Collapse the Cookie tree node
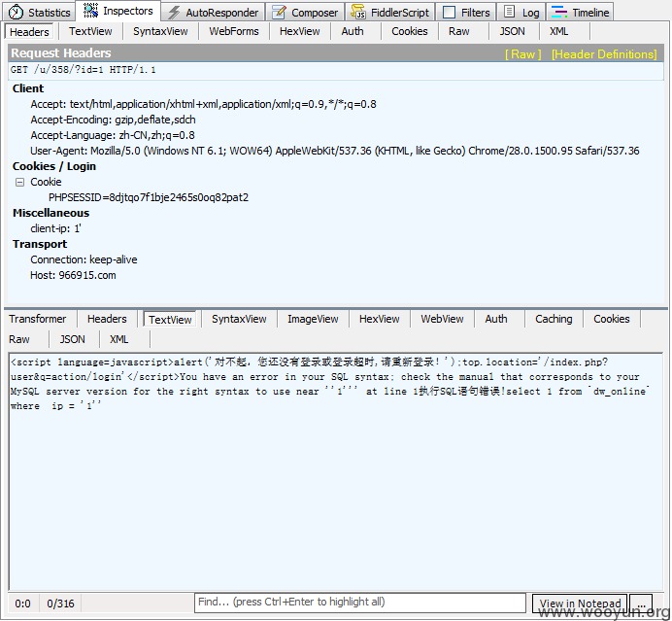Viewport: 672px width, 621px height. click(x=19, y=183)
